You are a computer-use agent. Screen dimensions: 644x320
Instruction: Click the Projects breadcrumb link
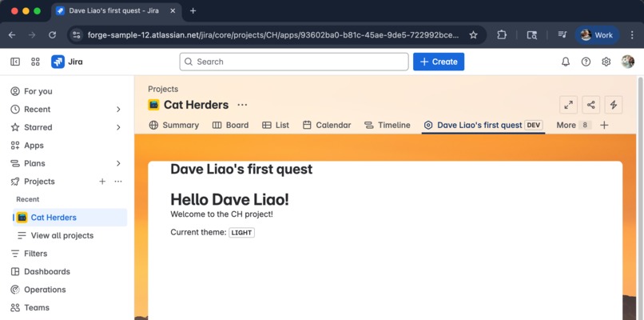click(163, 89)
